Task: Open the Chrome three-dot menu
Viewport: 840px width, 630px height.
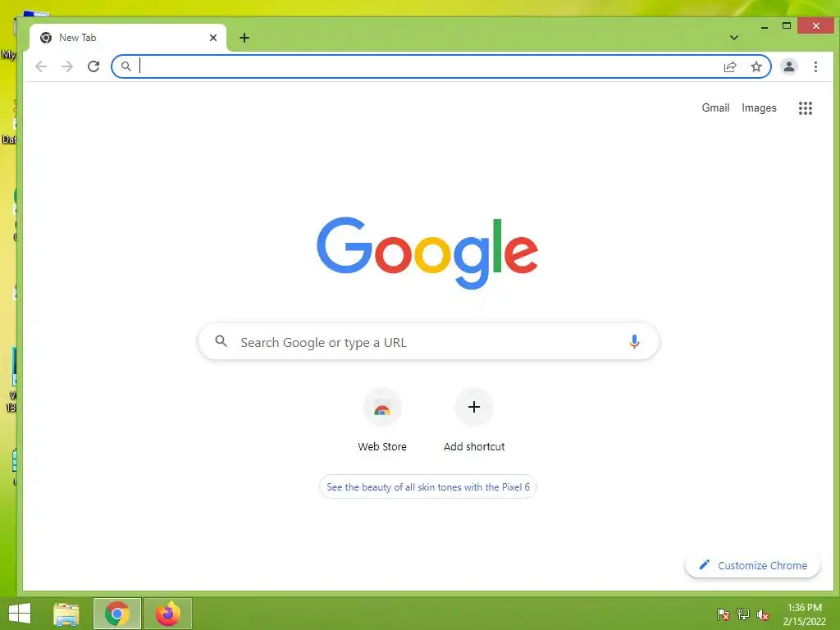Action: 815,66
